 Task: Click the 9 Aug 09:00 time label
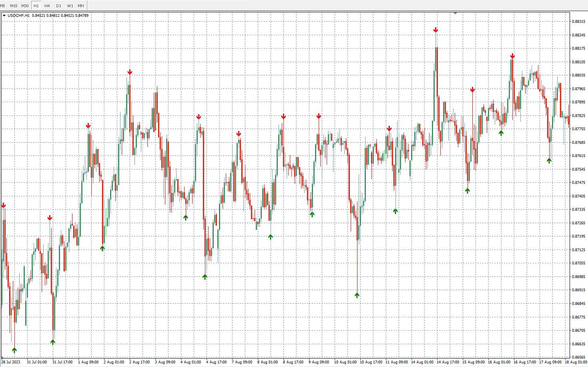coord(319,362)
